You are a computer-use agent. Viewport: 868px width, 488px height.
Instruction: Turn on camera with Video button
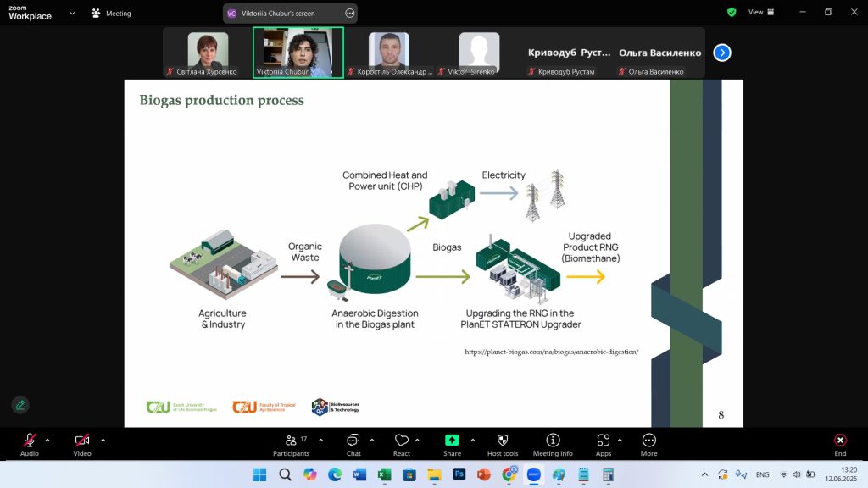(x=81, y=444)
